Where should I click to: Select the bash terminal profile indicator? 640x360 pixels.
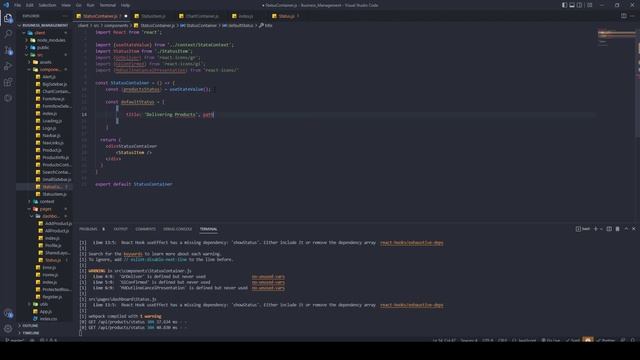tap(582, 229)
